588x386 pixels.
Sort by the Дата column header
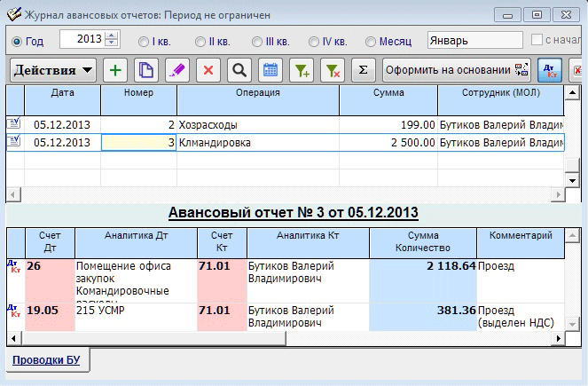pyautogui.click(x=63, y=99)
